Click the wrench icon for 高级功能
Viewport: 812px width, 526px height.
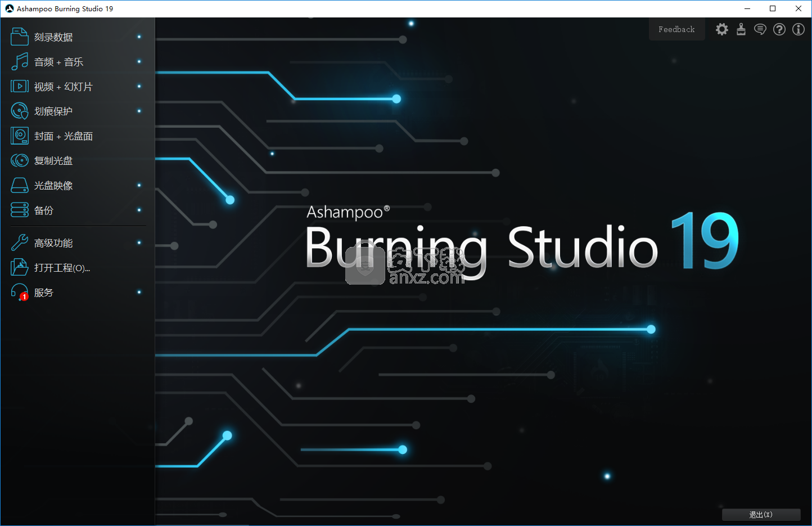[x=20, y=242]
